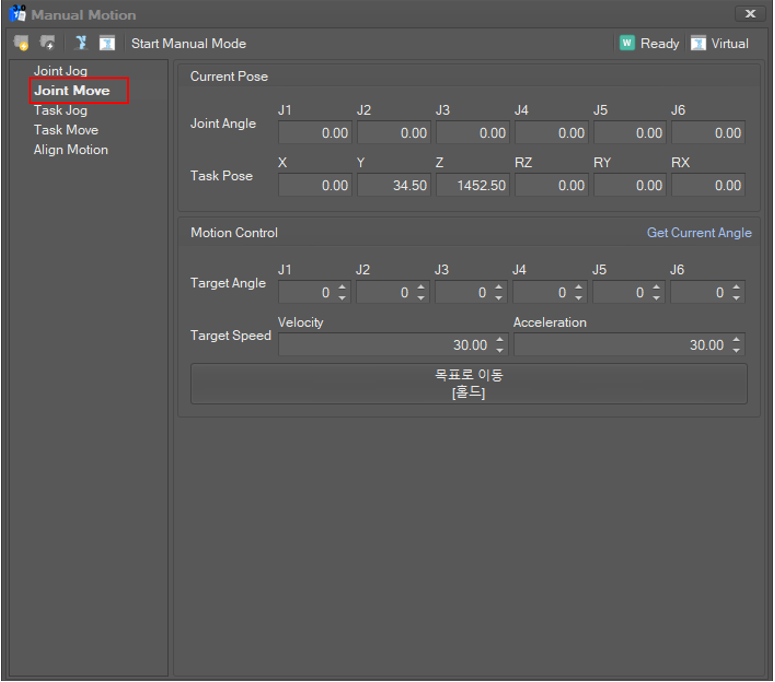The height and width of the screenshot is (682, 775).
Task: Click the J3 Target Angle input field
Action: pos(464,293)
